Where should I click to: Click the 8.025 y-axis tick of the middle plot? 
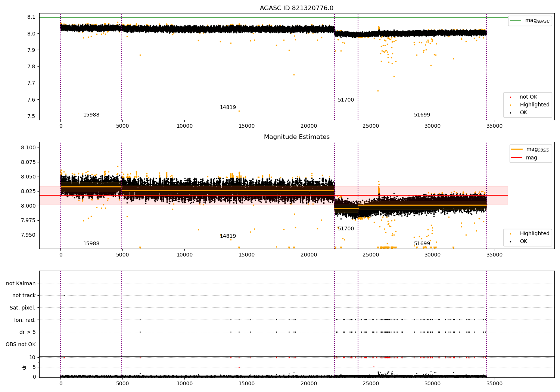pos(28,191)
